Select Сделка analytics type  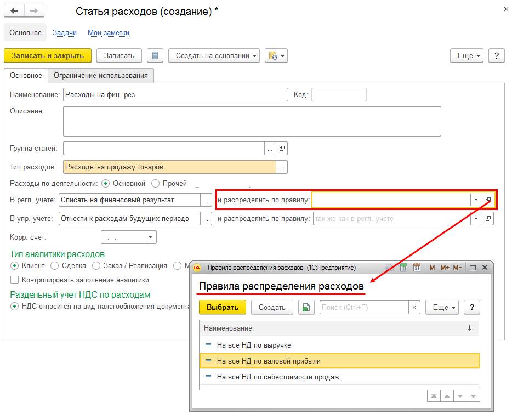tap(54, 266)
